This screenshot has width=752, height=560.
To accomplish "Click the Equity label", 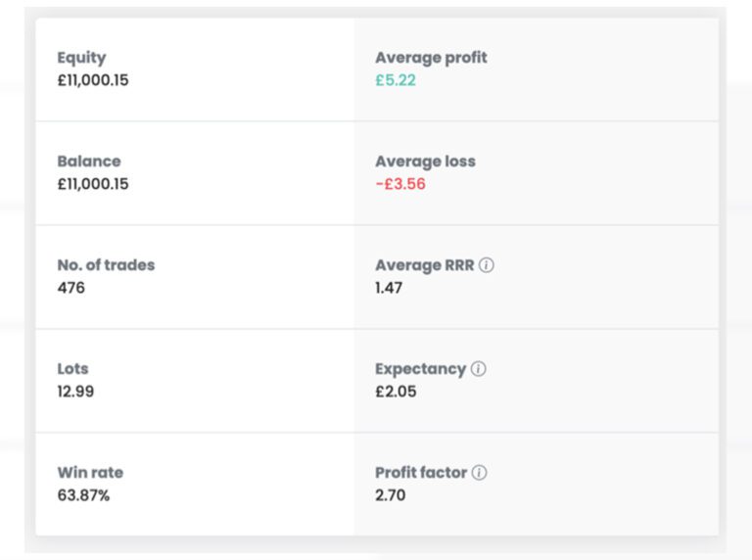I will click(81, 58).
